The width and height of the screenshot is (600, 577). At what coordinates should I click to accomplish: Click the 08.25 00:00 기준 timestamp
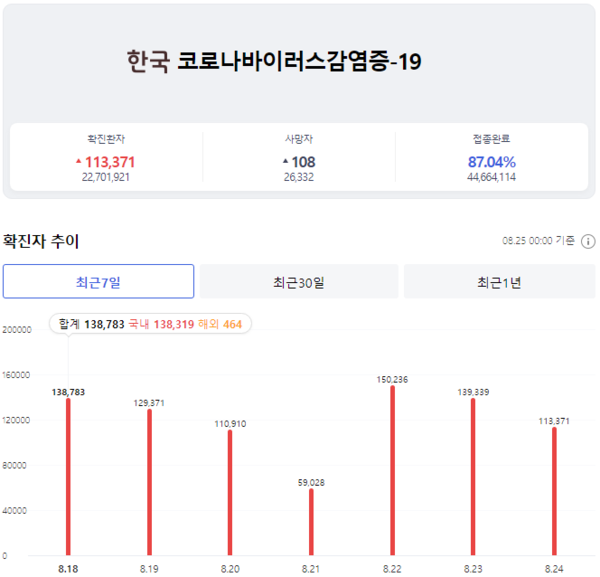click(x=538, y=241)
